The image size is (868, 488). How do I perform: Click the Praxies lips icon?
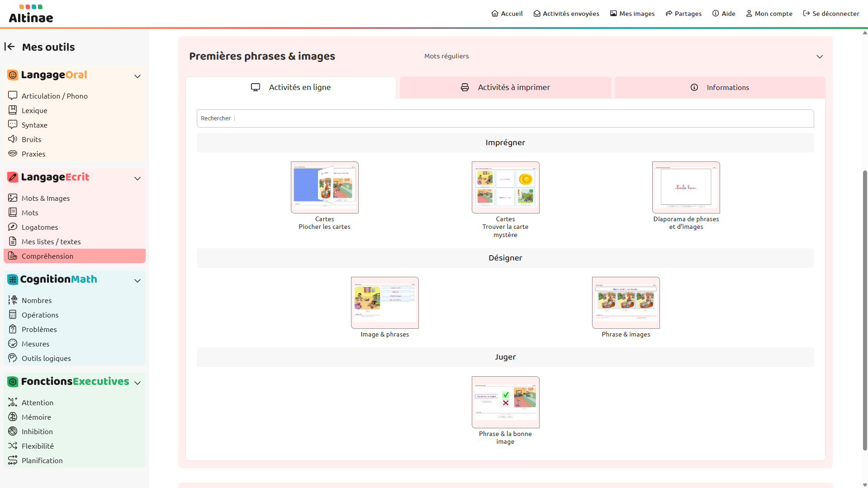13,153
